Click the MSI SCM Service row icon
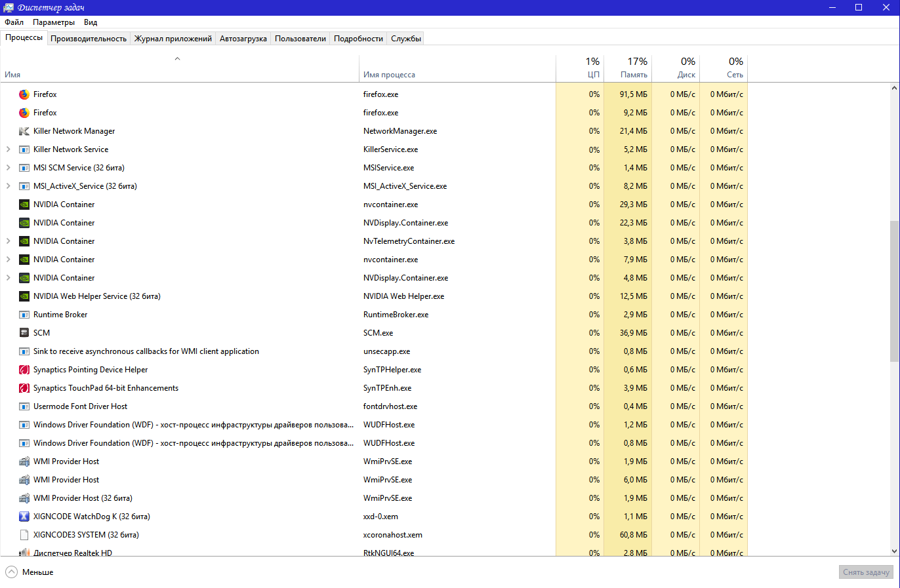 [x=24, y=168]
